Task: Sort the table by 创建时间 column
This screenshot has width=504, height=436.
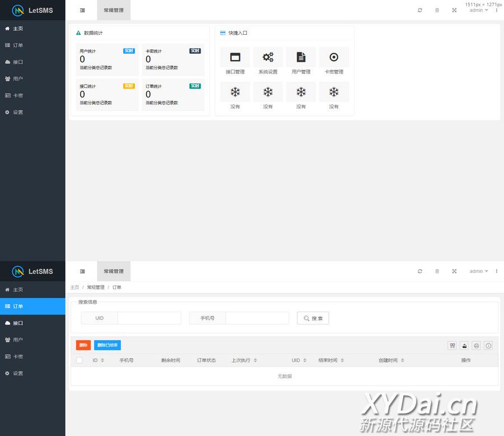Action: pos(402,360)
